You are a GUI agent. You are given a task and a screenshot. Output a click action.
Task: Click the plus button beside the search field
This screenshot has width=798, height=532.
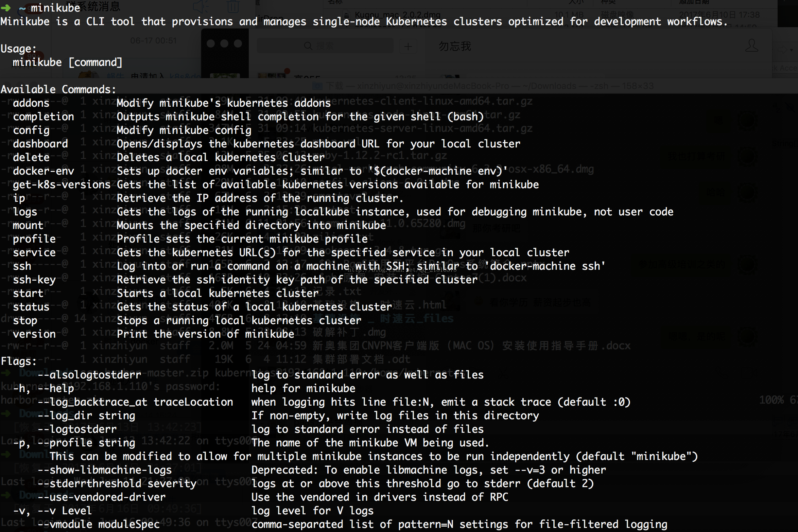click(408, 46)
